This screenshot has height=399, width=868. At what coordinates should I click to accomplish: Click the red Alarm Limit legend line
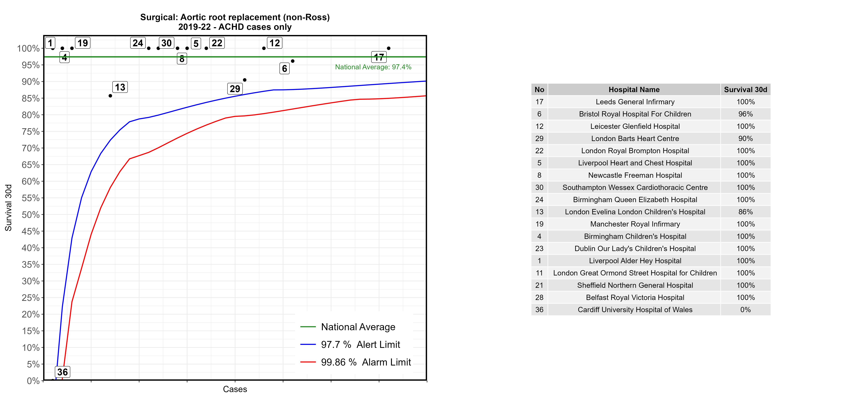coord(308,362)
